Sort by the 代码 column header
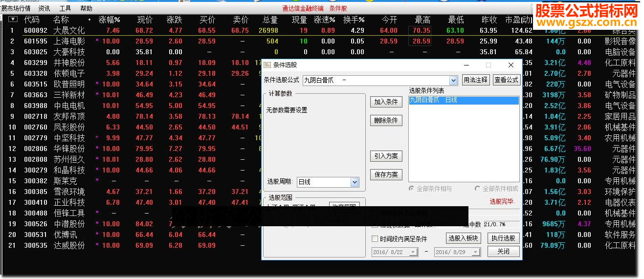This screenshot has height=279, width=644. point(32,20)
